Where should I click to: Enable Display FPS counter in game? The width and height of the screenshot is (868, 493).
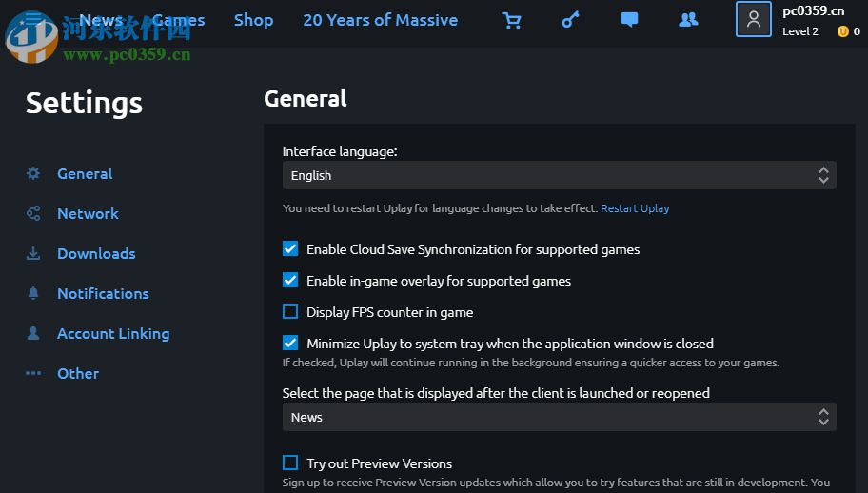point(290,312)
